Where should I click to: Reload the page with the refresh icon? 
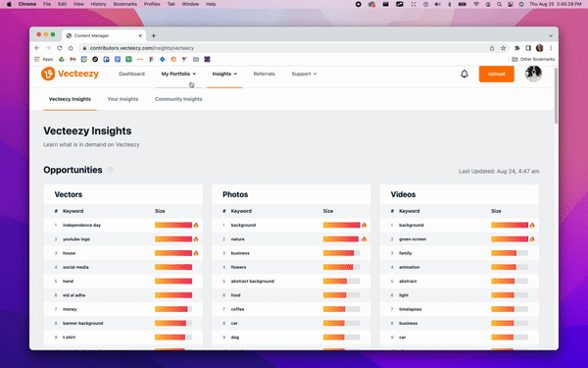tap(59, 48)
